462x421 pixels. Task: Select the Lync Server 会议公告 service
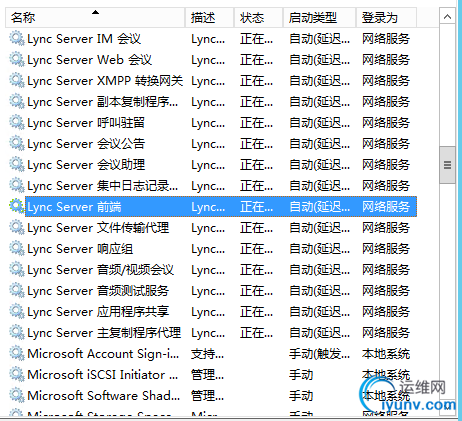(x=86, y=144)
